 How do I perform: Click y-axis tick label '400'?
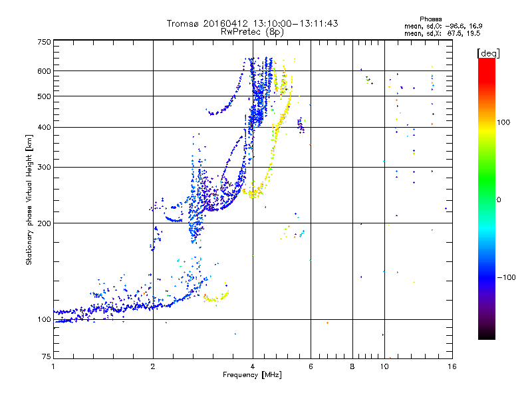point(45,128)
